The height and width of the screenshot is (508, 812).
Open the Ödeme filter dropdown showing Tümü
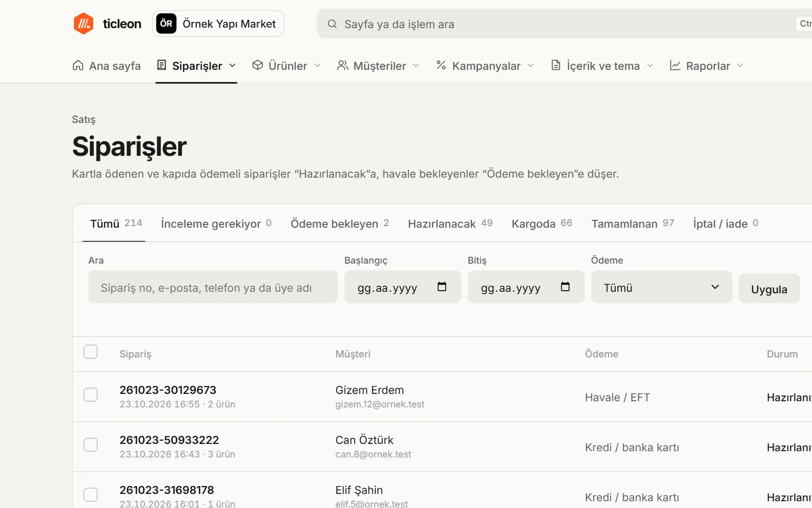coord(661,287)
